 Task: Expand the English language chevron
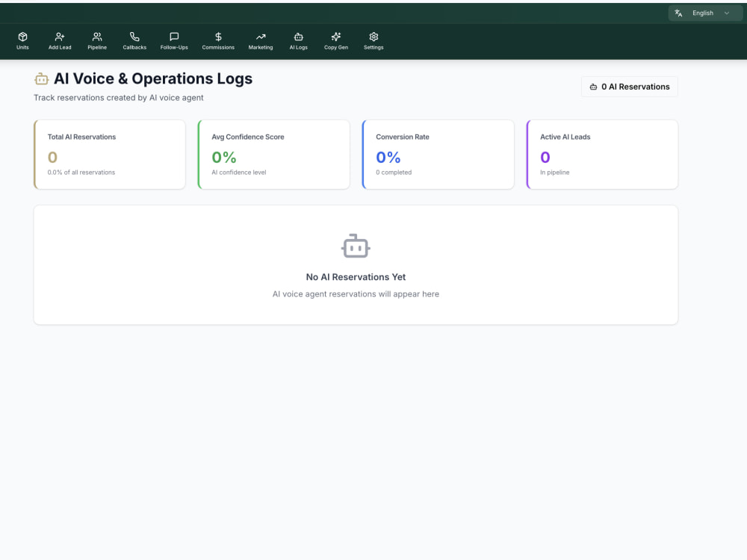tap(727, 13)
